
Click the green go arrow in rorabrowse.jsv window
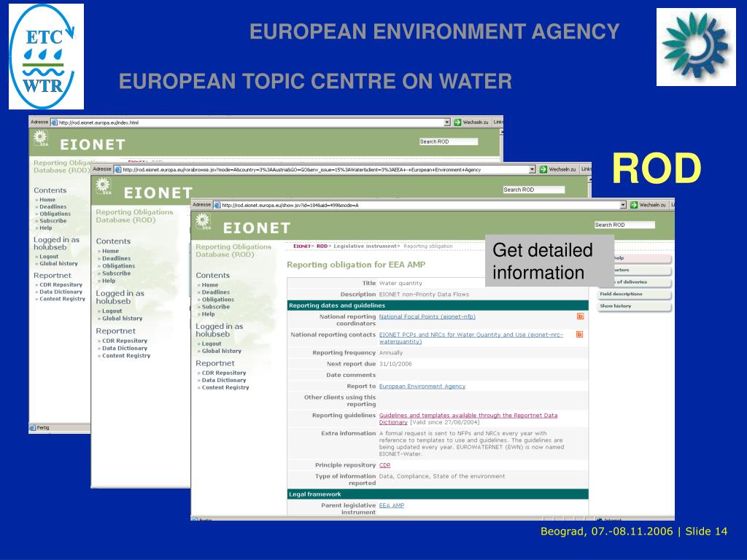543,169
